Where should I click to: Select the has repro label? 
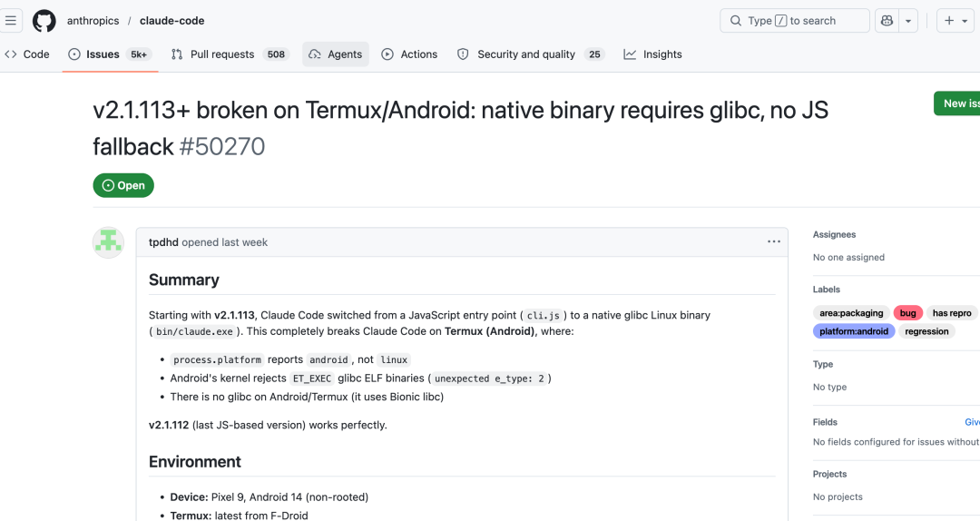point(952,313)
